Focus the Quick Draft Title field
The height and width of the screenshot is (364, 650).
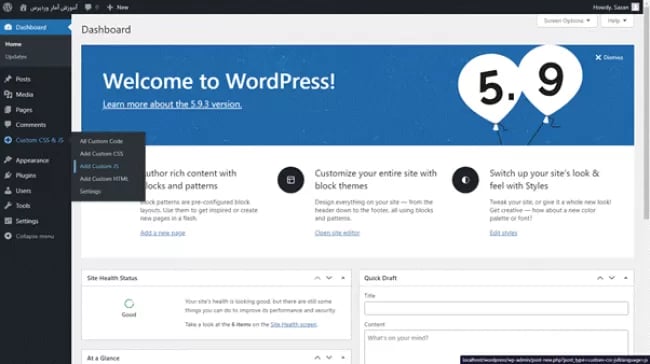[x=496, y=308]
